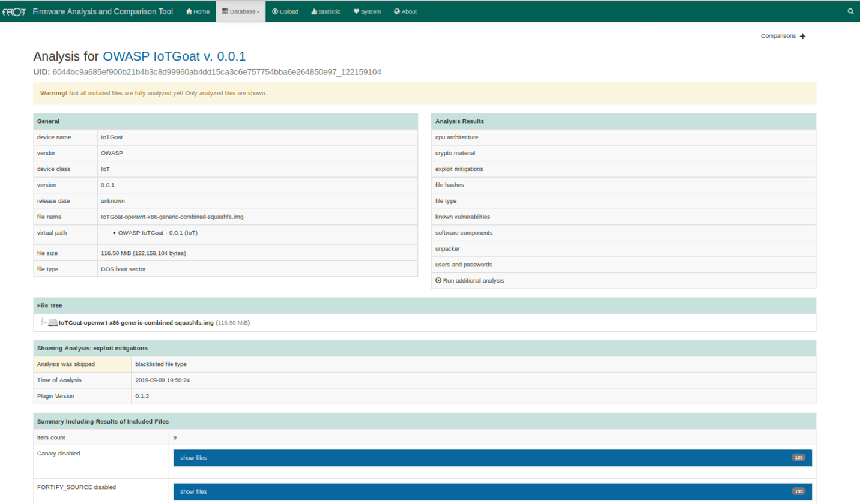Show file hashes analysis result
The image size is (860, 504).
click(623, 185)
